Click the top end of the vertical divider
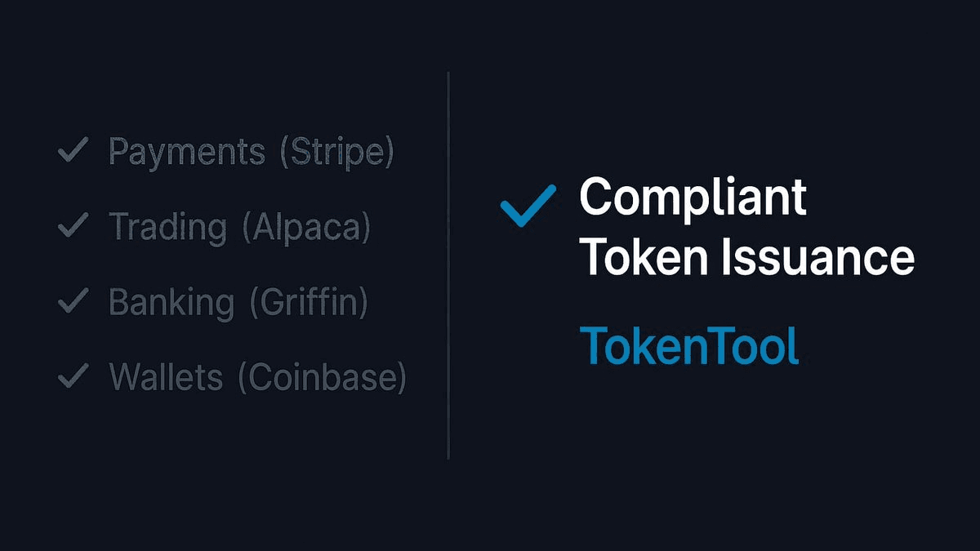 (448, 75)
